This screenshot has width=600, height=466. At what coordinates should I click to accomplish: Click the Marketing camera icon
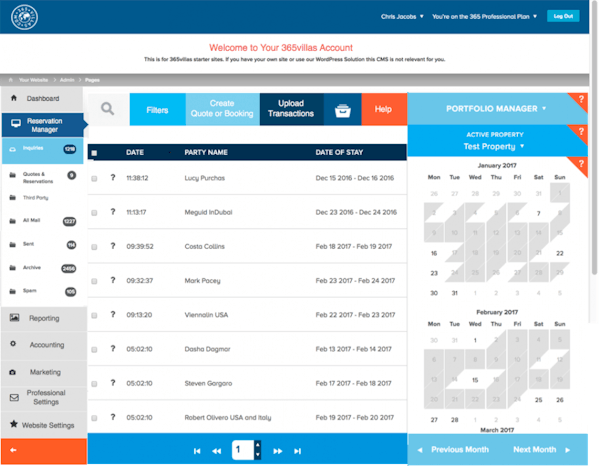(13, 372)
